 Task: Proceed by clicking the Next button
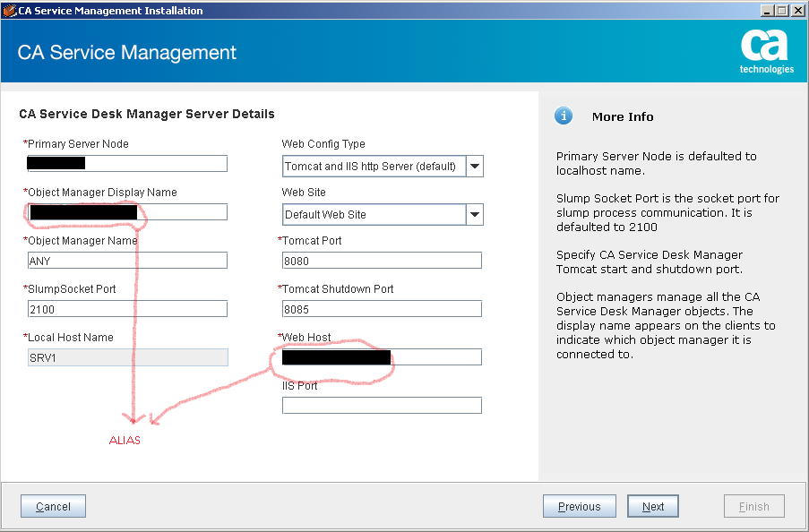tap(652, 506)
